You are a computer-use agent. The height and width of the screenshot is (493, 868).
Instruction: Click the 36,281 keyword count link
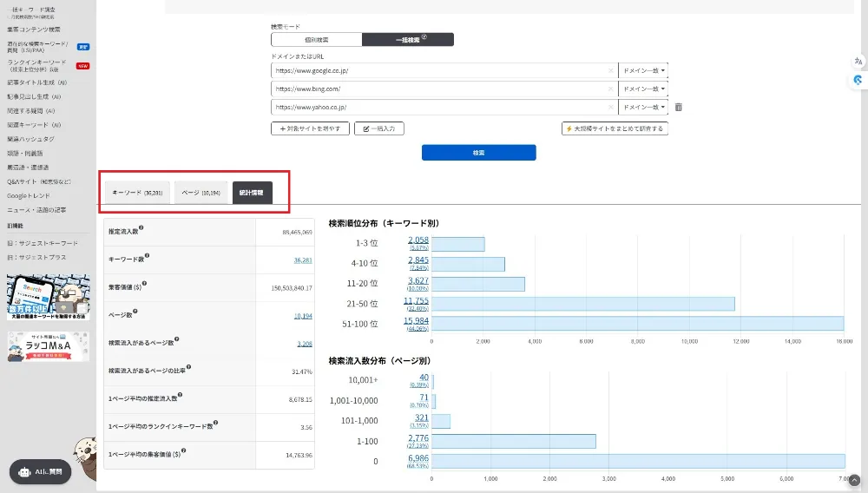tap(303, 260)
